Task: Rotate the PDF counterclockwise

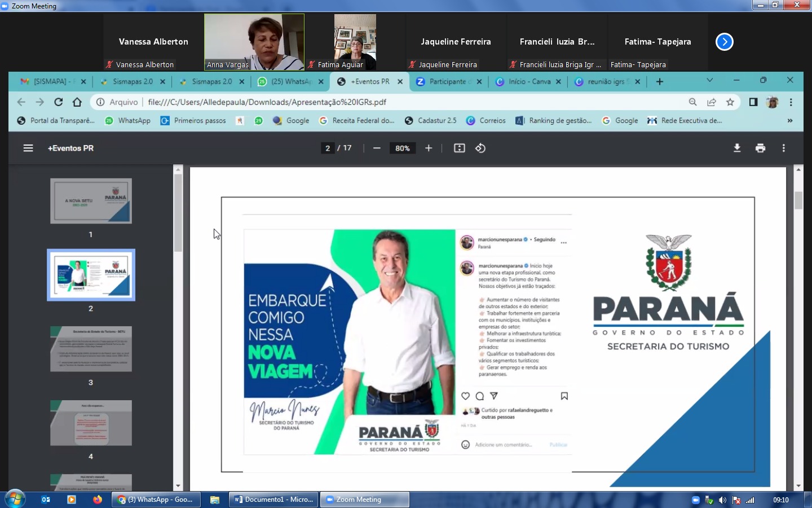Action: pyautogui.click(x=480, y=148)
